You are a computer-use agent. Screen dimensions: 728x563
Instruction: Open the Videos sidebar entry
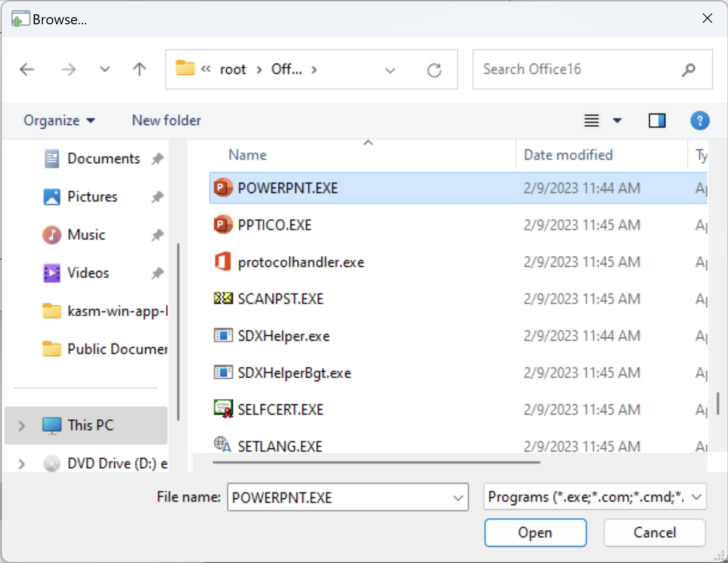point(88,273)
